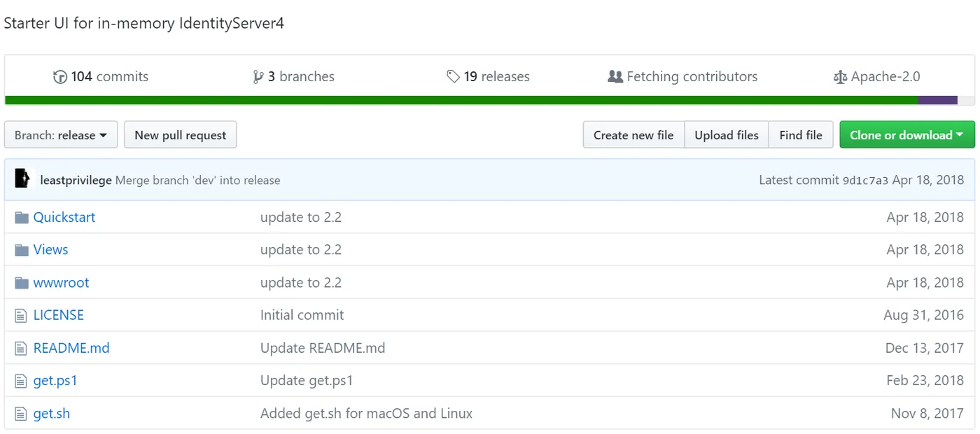Viewport: 980px width, 434px height.
Task: Click the contributors people icon
Action: (615, 77)
